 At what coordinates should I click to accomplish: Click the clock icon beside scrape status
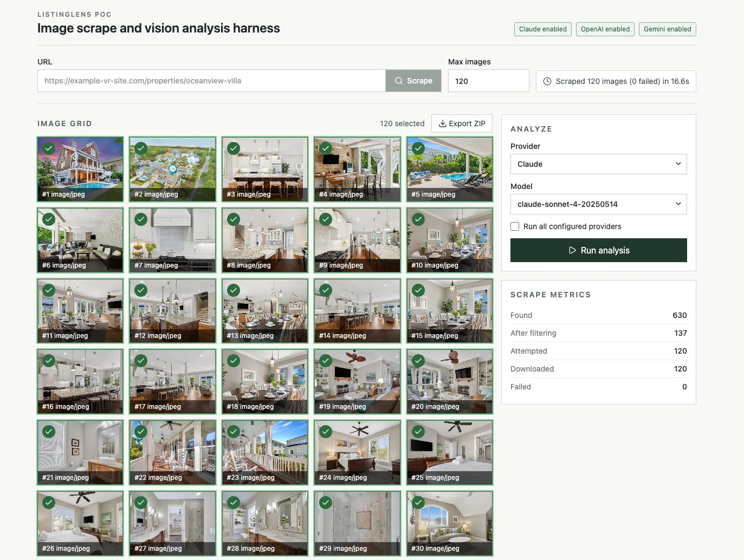click(547, 81)
